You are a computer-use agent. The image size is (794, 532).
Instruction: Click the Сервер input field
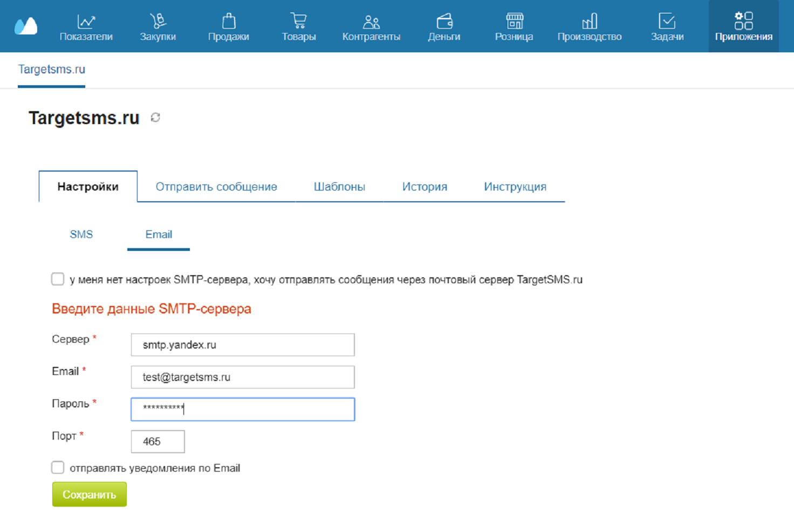(x=243, y=345)
